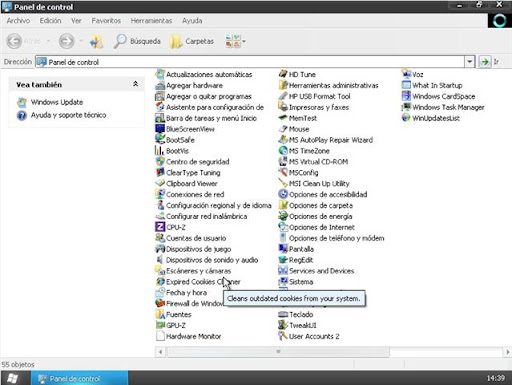Screen dimensions: 512x385
Task: Open Cuentas de usuario icon
Action: tap(160, 238)
